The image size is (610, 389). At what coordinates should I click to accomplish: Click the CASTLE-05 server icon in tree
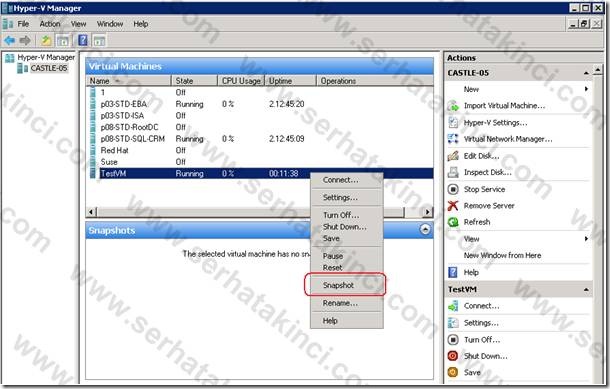click(x=23, y=68)
